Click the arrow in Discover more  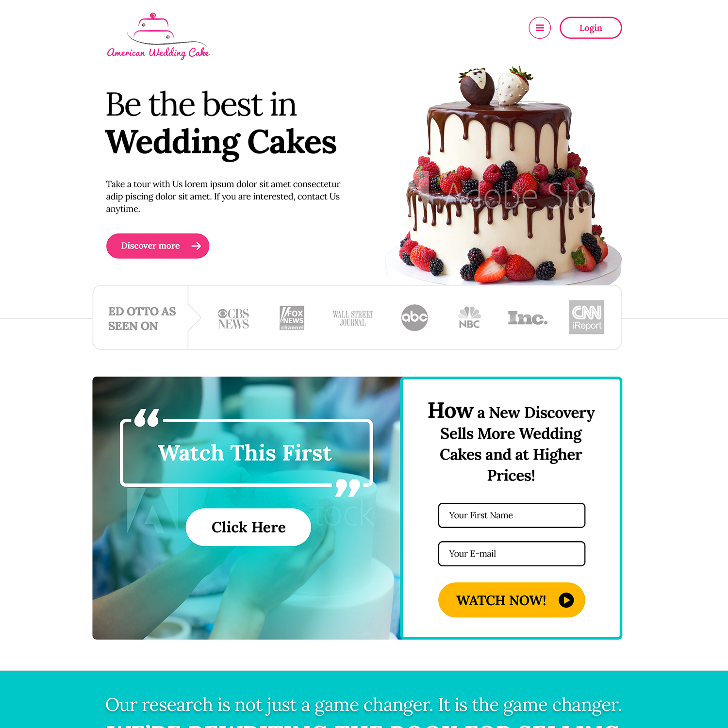tap(196, 246)
